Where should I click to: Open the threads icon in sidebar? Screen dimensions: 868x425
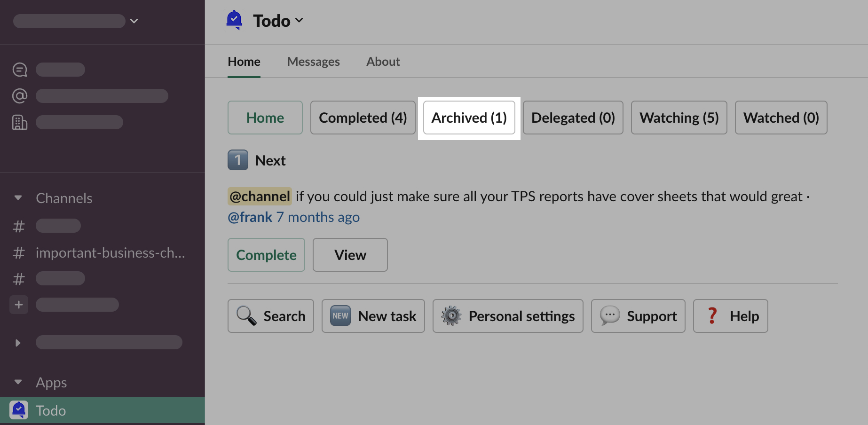[20, 70]
